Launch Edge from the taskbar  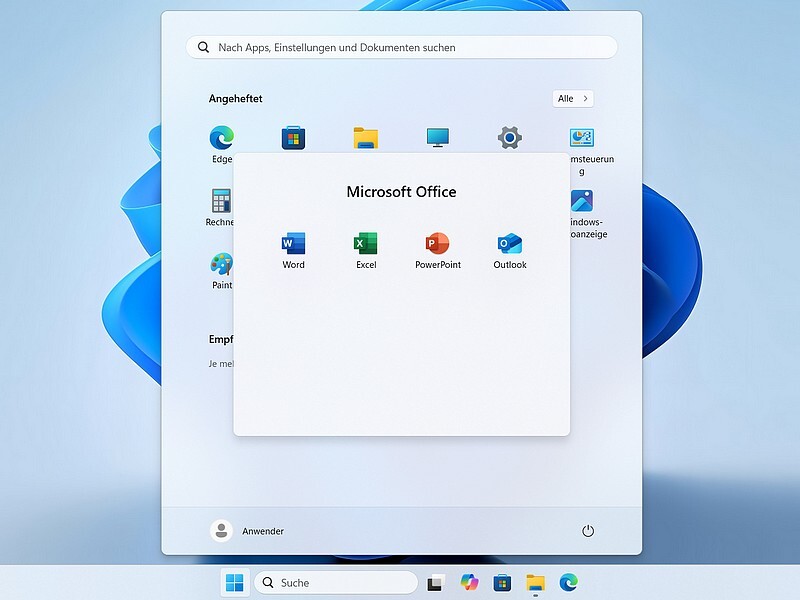point(568,582)
